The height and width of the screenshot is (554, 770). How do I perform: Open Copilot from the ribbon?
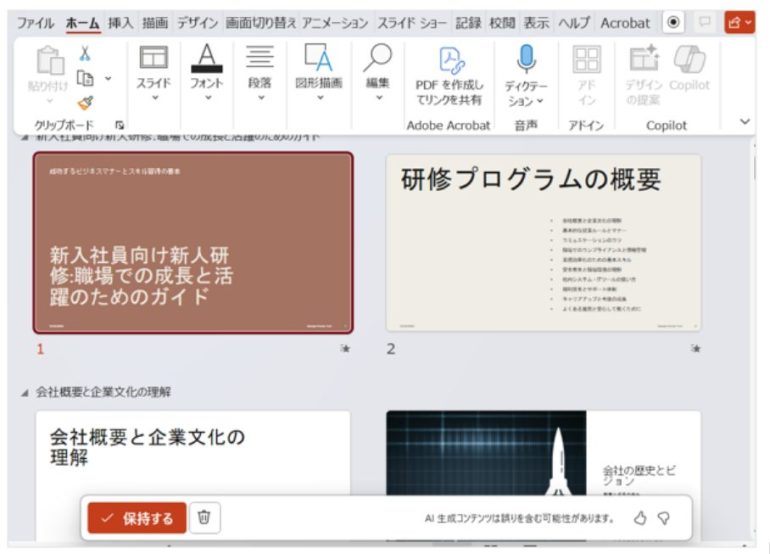(x=689, y=69)
